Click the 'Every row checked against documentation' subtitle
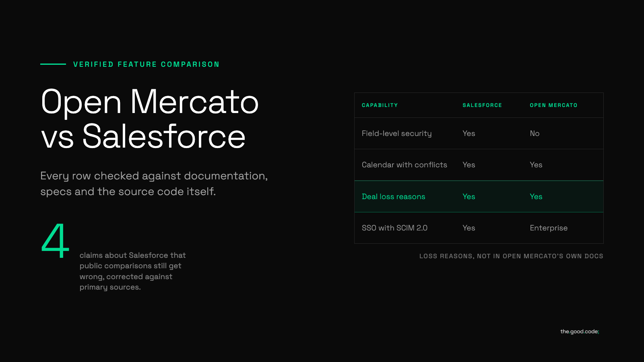 [154, 183]
